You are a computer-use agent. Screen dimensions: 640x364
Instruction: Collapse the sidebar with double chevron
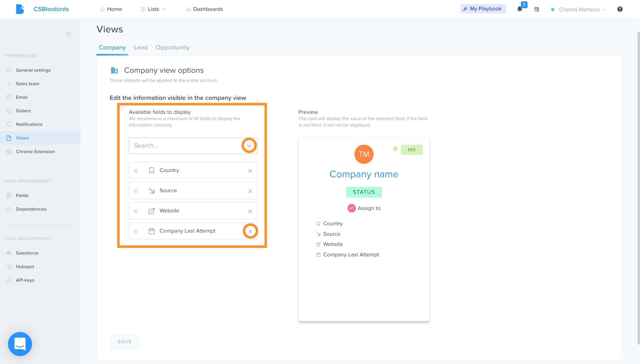click(x=68, y=34)
